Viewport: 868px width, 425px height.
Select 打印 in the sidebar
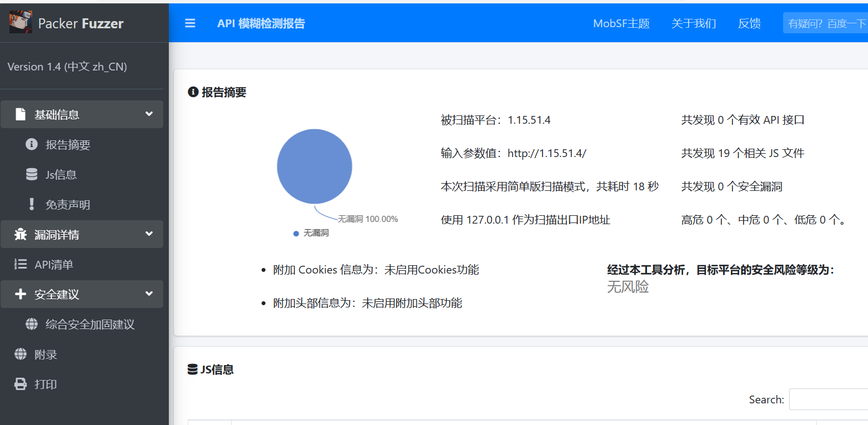(x=82, y=384)
